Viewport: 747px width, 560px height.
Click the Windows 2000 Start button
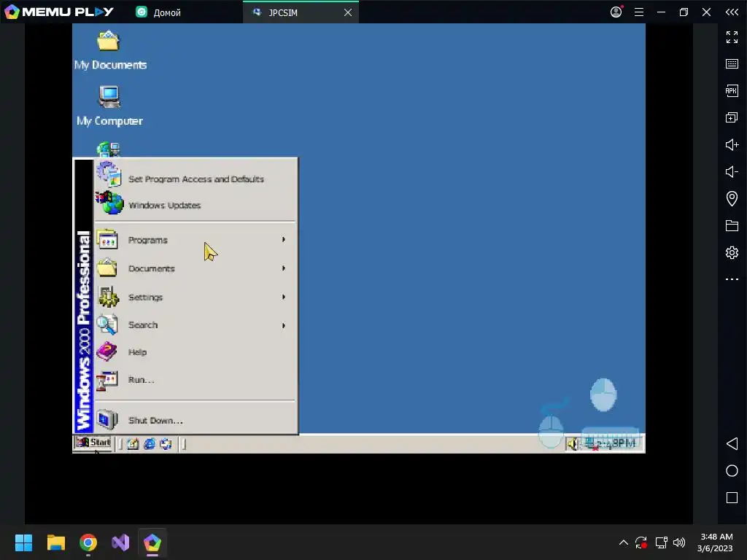[x=93, y=443]
